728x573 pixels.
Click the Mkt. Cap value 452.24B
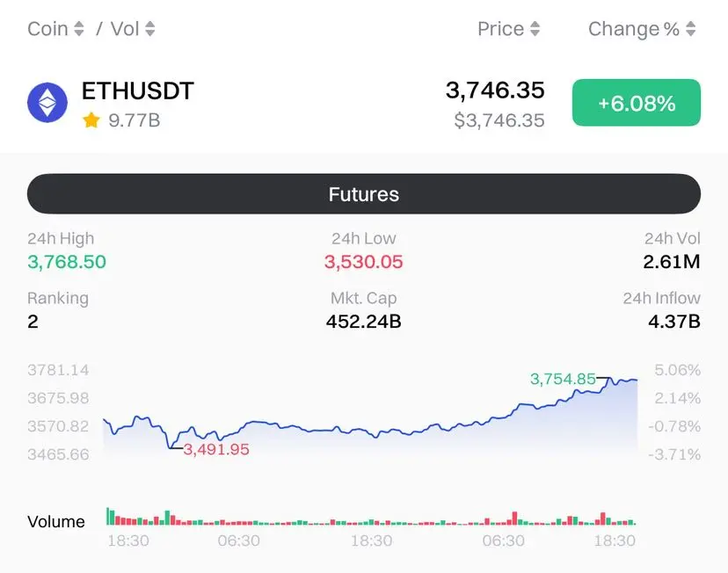(x=363, y=321)
